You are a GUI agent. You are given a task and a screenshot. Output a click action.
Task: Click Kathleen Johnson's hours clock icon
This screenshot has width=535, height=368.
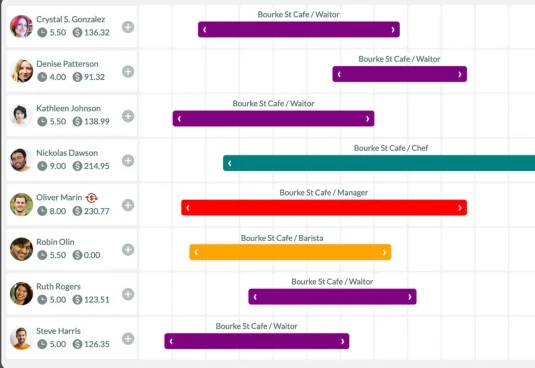click(42, 121)
